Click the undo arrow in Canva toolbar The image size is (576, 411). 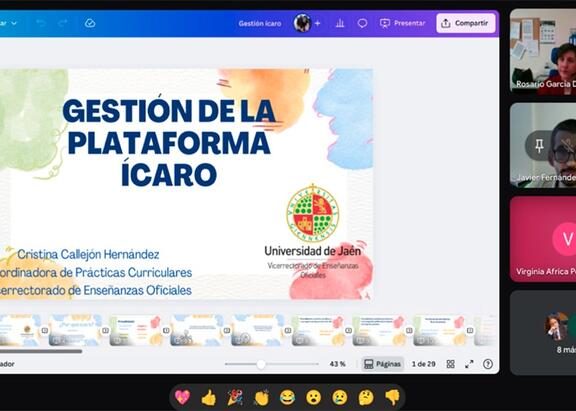click(x=40, y=23)
